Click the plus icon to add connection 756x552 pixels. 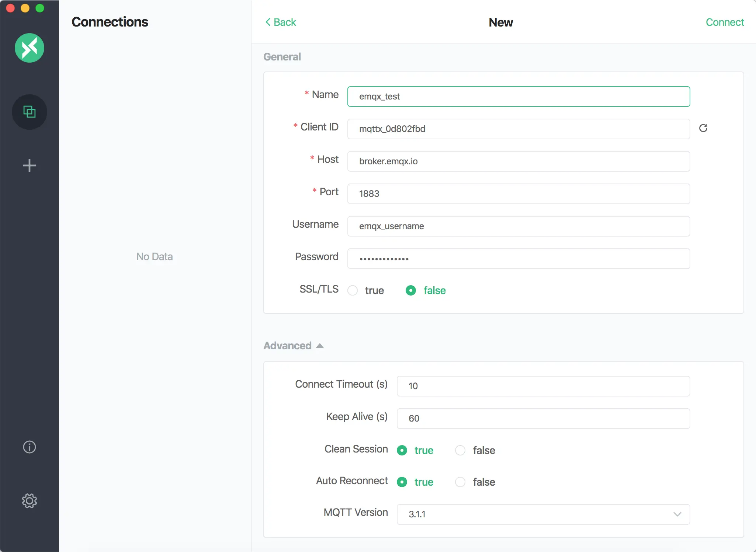tap(30, 165)
